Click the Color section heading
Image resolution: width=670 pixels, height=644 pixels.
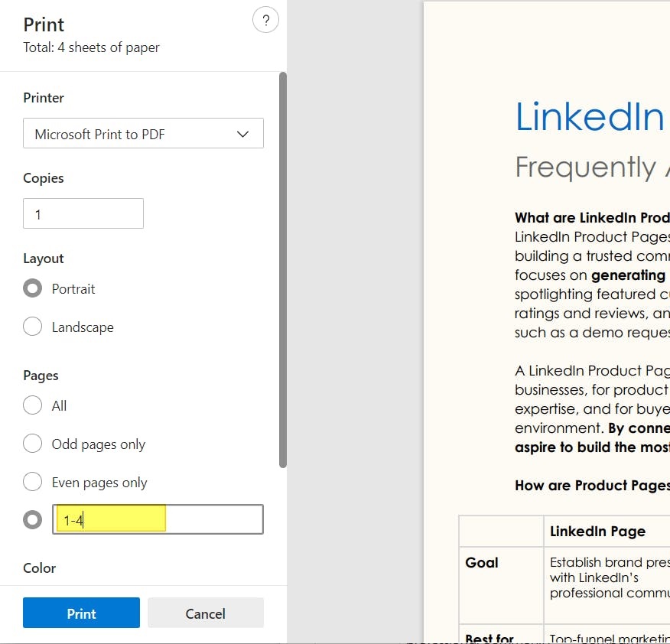point(39,568)
